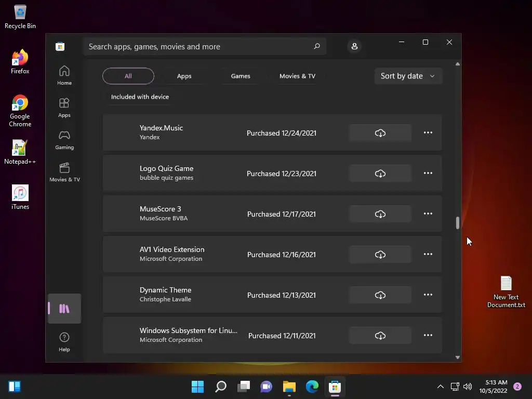Download Logo Quiz Game from cloud
The image size is (532, 399).
[380, 174]
